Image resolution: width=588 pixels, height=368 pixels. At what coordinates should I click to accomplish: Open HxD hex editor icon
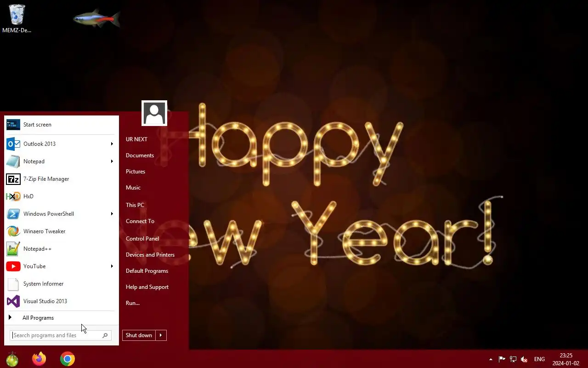coord(13,196)
